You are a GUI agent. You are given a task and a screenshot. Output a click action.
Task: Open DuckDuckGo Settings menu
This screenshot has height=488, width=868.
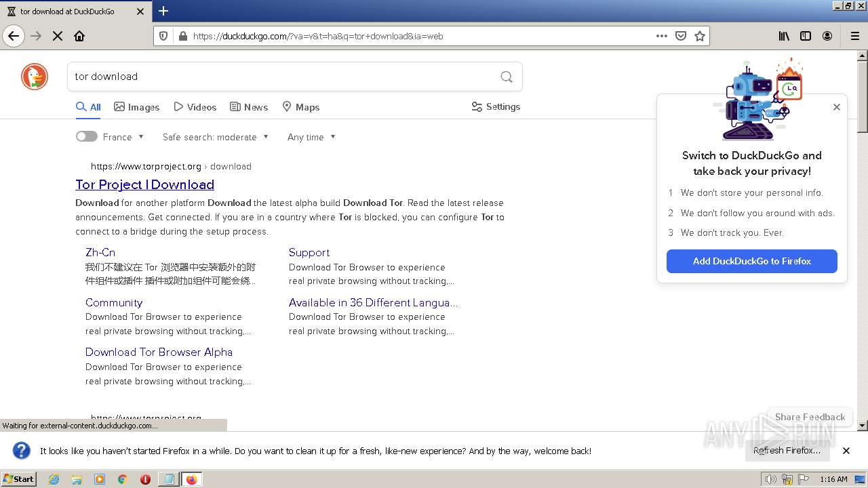496,106
